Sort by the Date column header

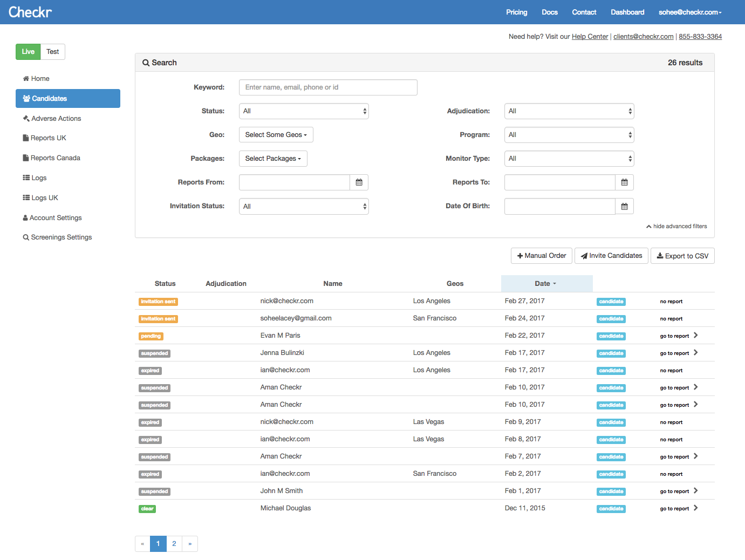(x=546, y=284)
